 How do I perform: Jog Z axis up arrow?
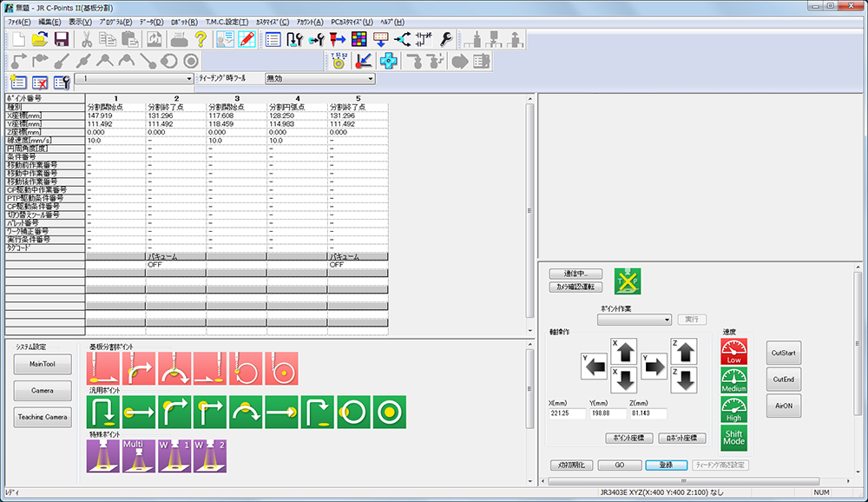pyautogui.click(x=684, y=351)
